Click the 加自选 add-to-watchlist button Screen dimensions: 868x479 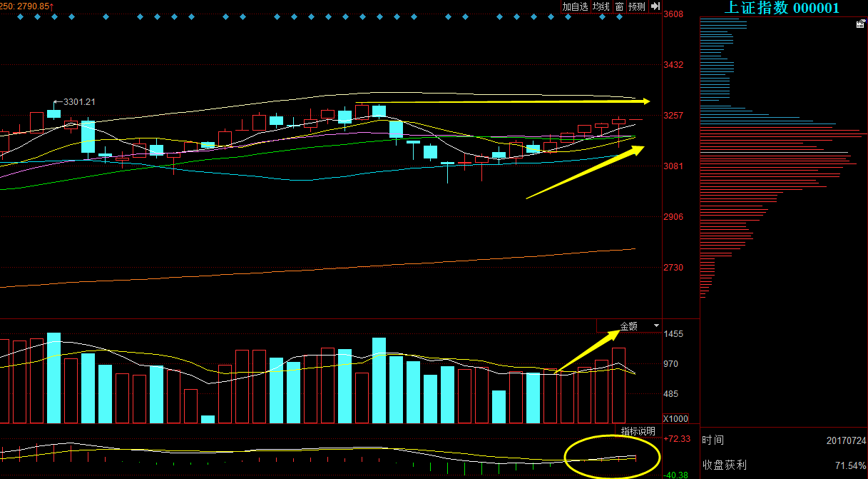(575, 6)
